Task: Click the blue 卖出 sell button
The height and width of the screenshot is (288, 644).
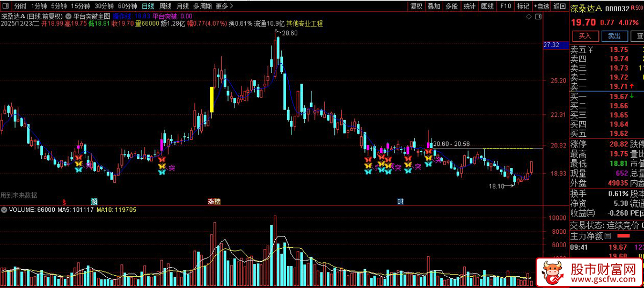Action: 614,36
